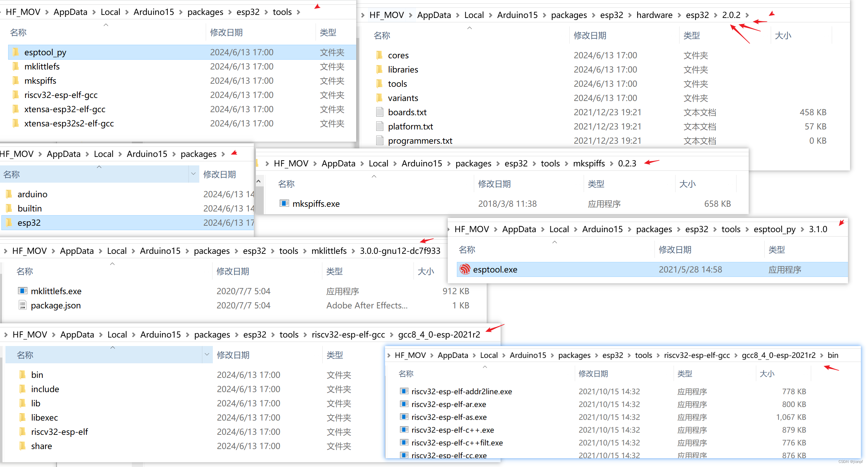Select the lib folder name

(36, 403)
